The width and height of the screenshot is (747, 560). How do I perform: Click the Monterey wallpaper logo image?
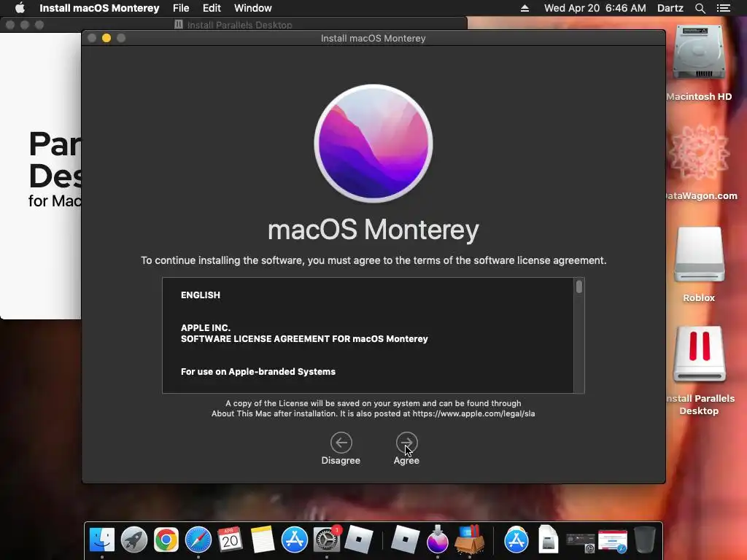point(373,144)
